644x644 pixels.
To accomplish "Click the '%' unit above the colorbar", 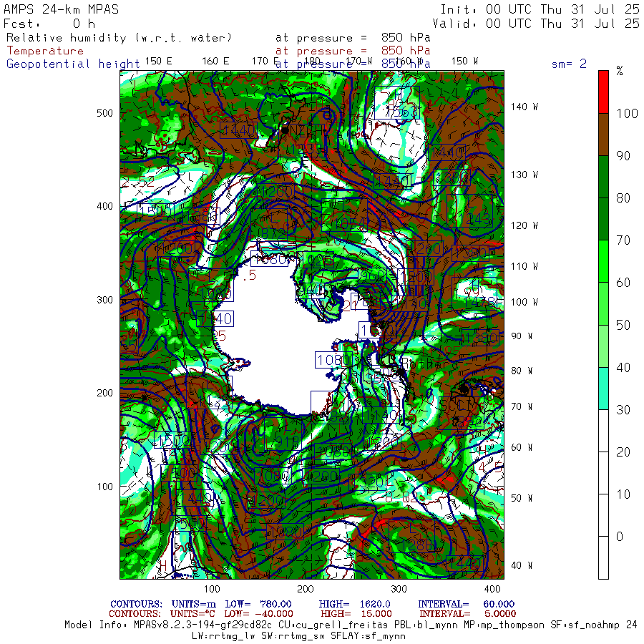I will [x=620, y=71].
